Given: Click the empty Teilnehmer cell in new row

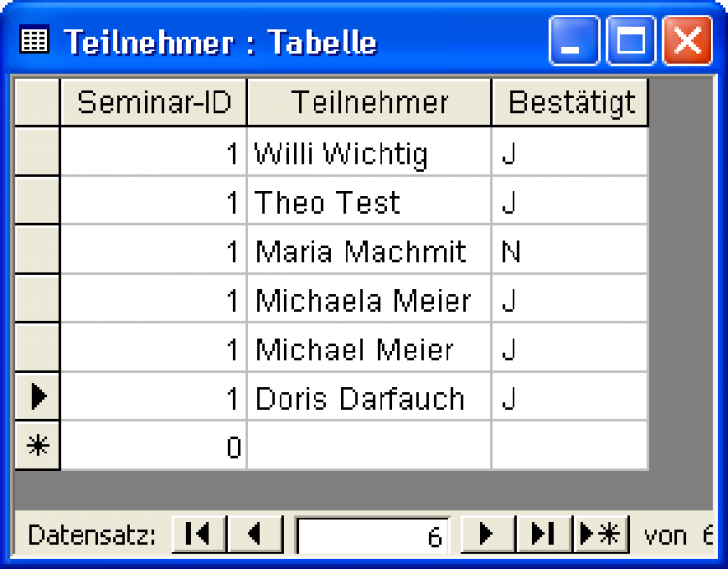Looking at the screenshot, I should click(369, 447).
